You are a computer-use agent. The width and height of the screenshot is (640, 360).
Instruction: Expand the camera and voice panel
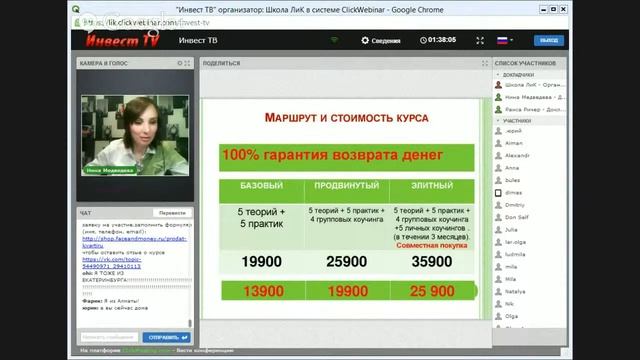tap(187, 63)
